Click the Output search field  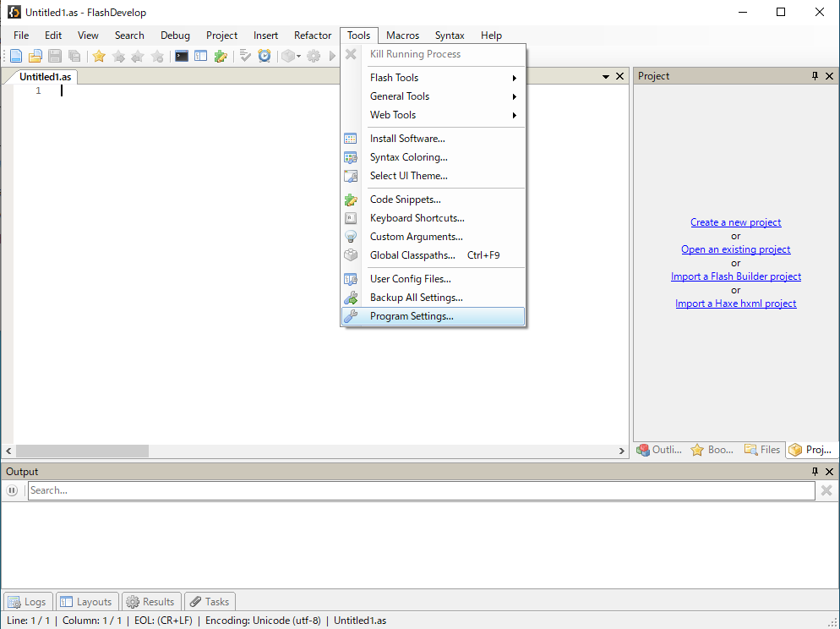[422, 490]
